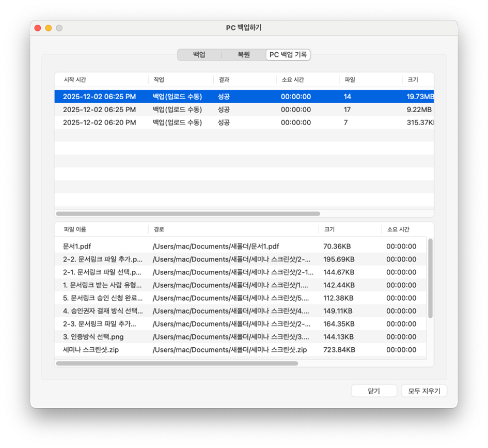Sort records by 시작 시간 column header
The image size is (488, 448).
click(75, 80)
